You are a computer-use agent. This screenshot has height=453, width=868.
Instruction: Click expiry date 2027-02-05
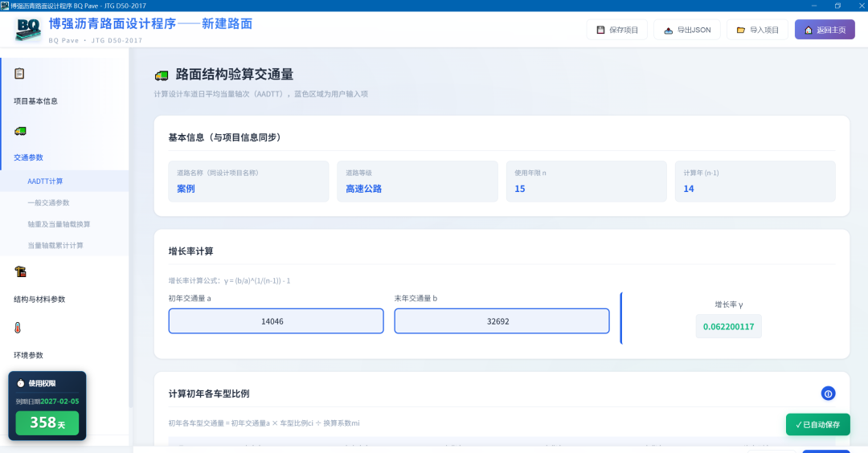59,402
